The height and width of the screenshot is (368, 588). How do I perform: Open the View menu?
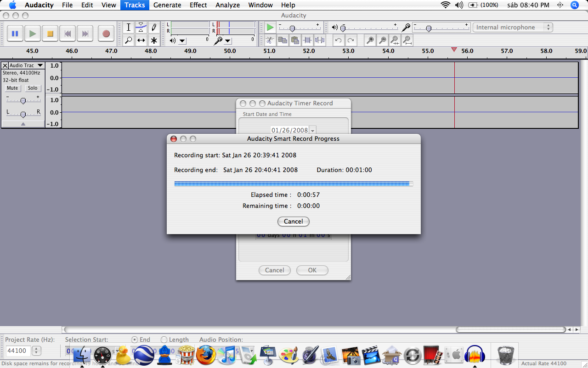(x=108, y=5)
